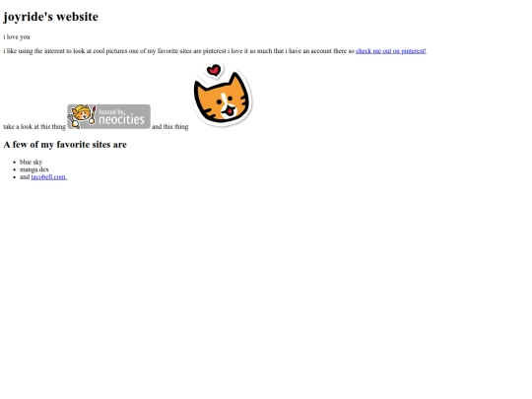Image resolution: width=532 pixels, height=399 pixels.
Task: Click the bullet point beside 'blue sky'
Action: [x=14, y=163]
